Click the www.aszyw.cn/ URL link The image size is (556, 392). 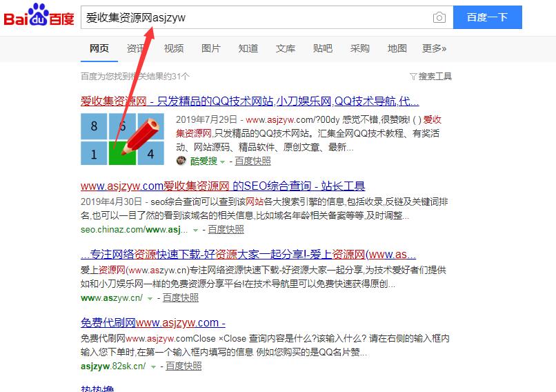[x=112, y=298]
